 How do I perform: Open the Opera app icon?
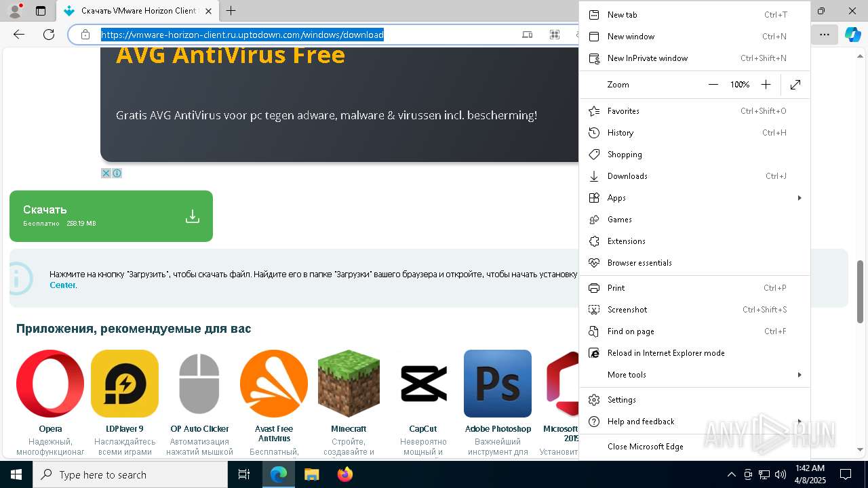[x=50, y=384]
